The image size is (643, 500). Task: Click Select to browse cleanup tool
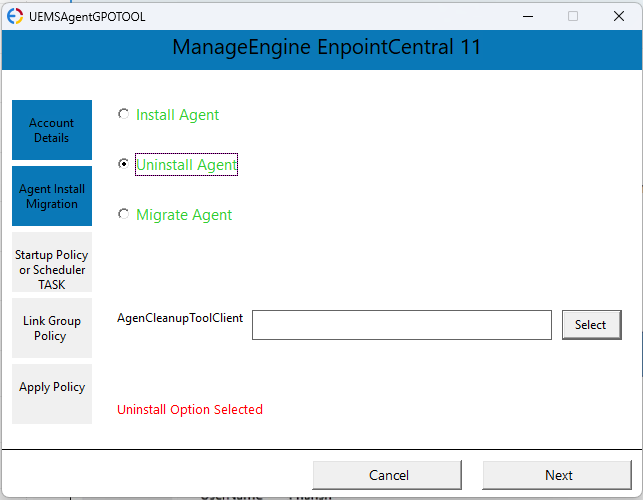point(591,325)
